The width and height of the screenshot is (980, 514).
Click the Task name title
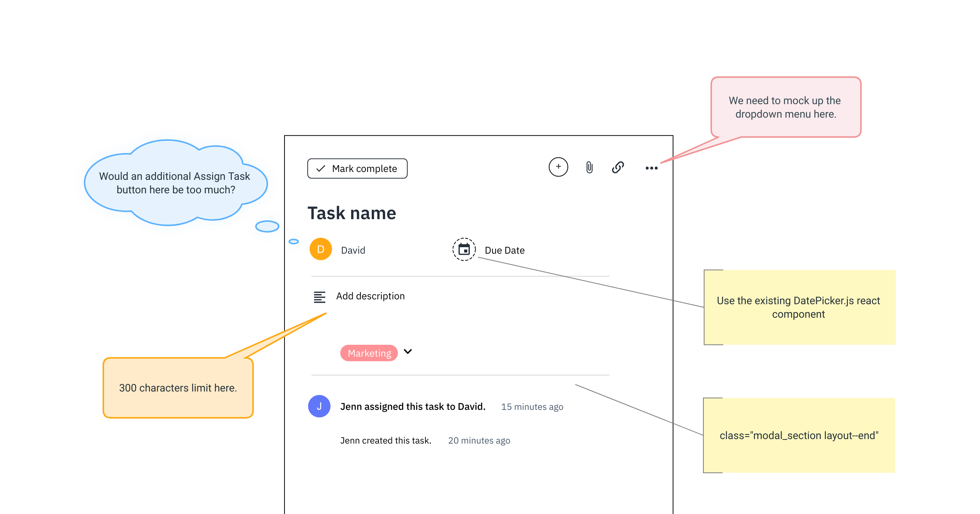(351, 213)
